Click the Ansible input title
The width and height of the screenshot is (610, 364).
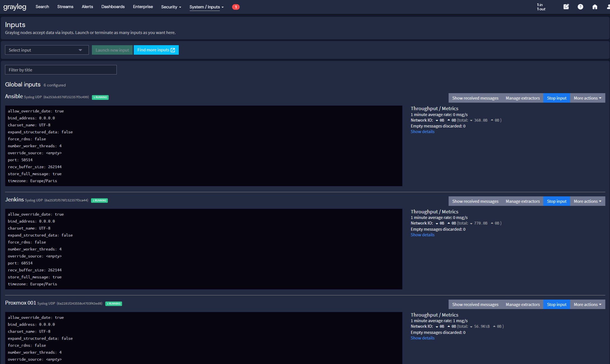coord(14,96)
